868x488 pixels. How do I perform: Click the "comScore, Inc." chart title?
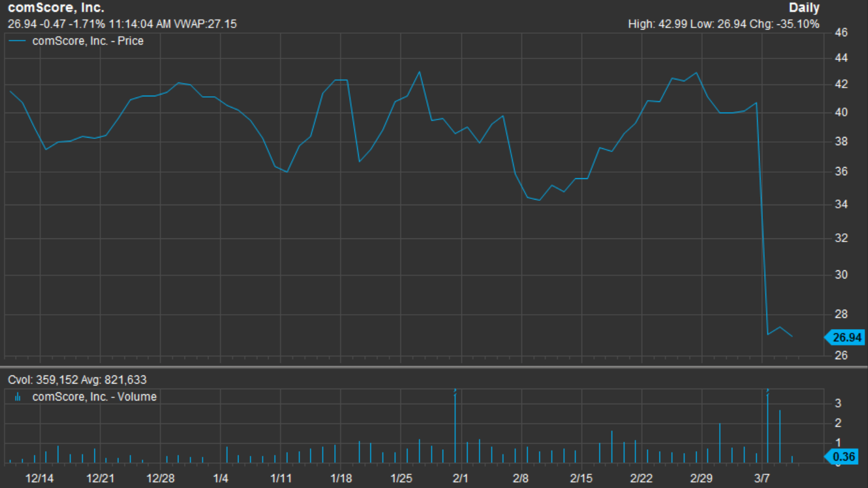[x=56, y=9]
